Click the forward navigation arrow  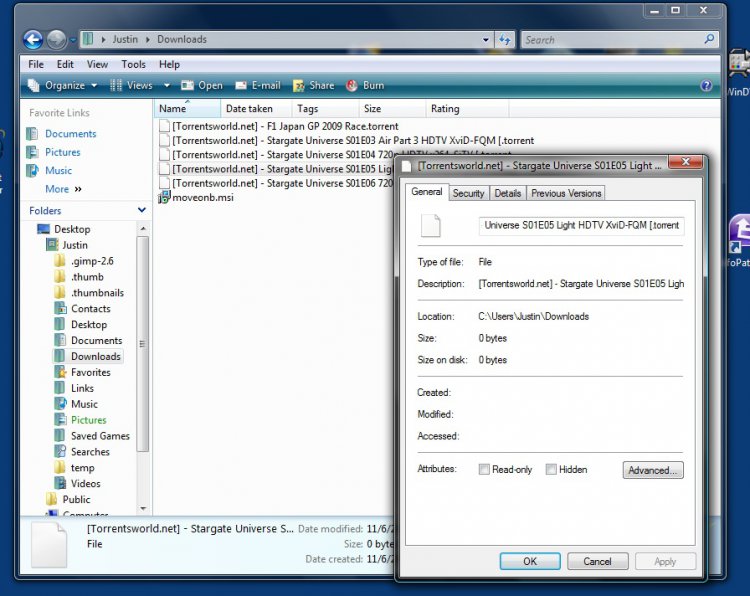(56, 40)
